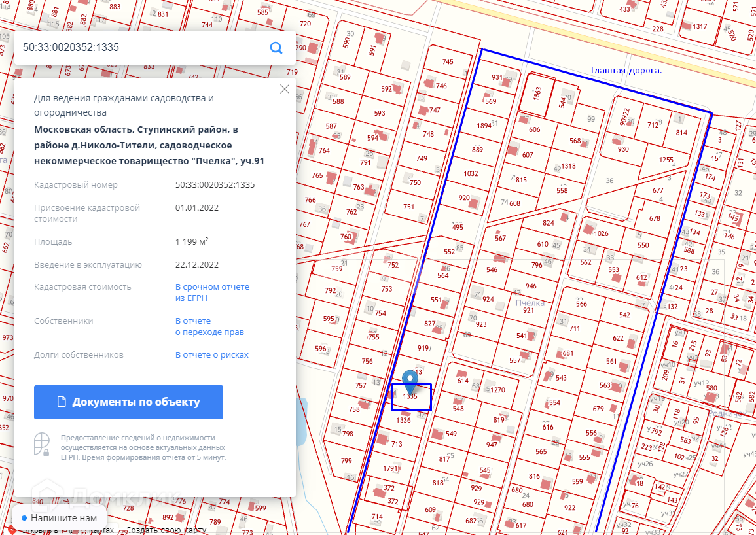Select parcel 1863 on the map
This screenshot has height=535, width=756.
[x=537, y=93]
